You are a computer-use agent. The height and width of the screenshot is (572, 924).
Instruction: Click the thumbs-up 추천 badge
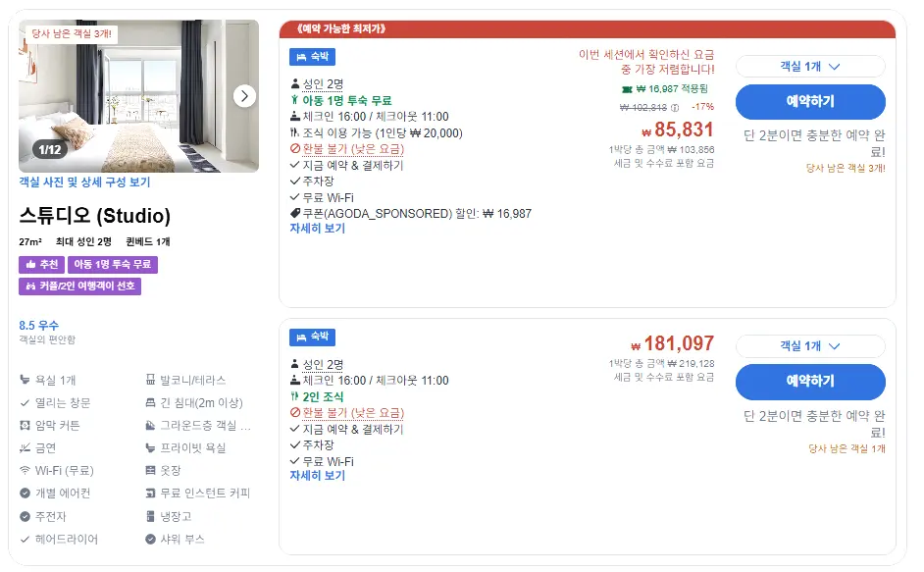(x=41, y=265)
